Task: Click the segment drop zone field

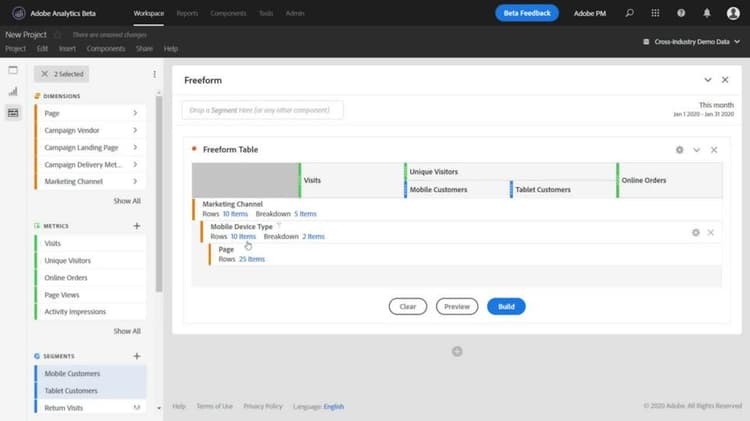Action: pos(262,110)
